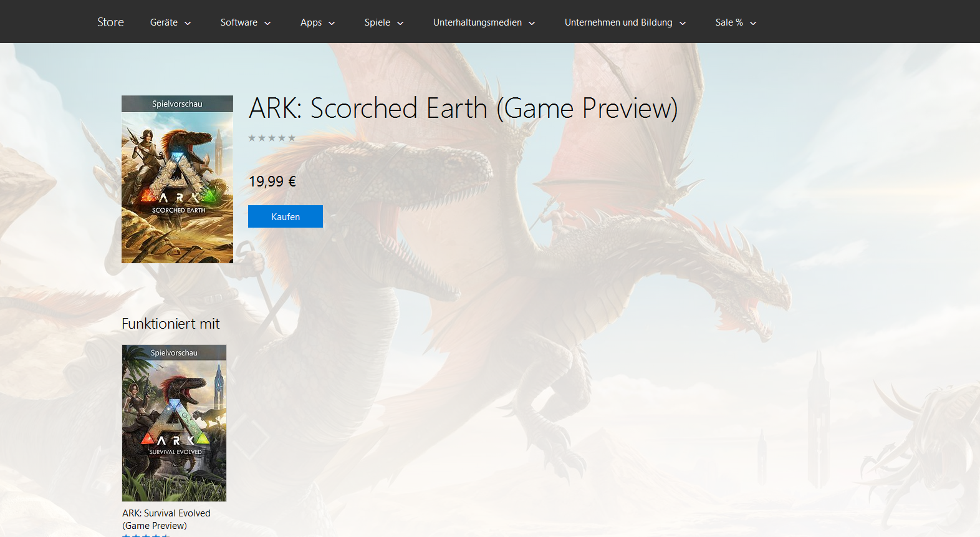This screenshot has height=537, width=980.
Task: Open the Software menu
Action: (246, 22)
